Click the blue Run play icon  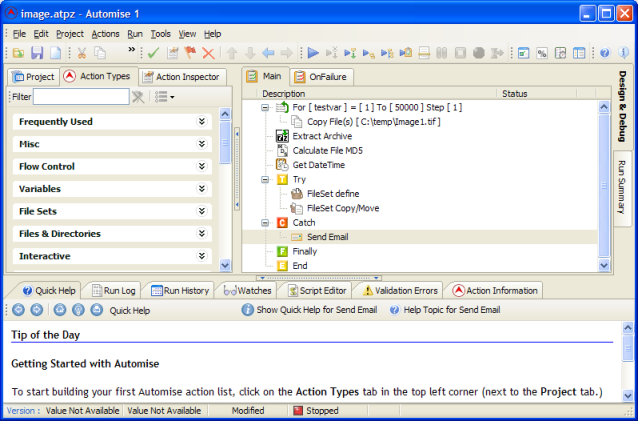click(313, 53)
